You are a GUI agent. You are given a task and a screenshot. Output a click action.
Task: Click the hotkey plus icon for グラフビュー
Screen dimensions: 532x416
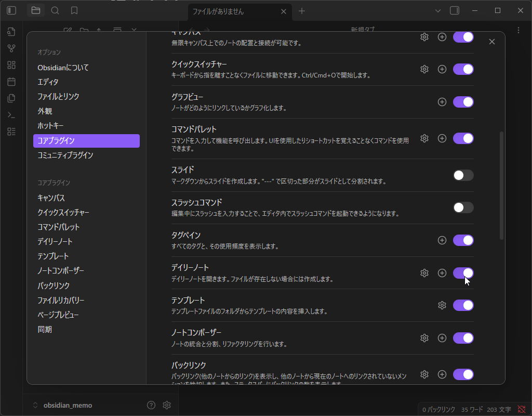point(442,102)
